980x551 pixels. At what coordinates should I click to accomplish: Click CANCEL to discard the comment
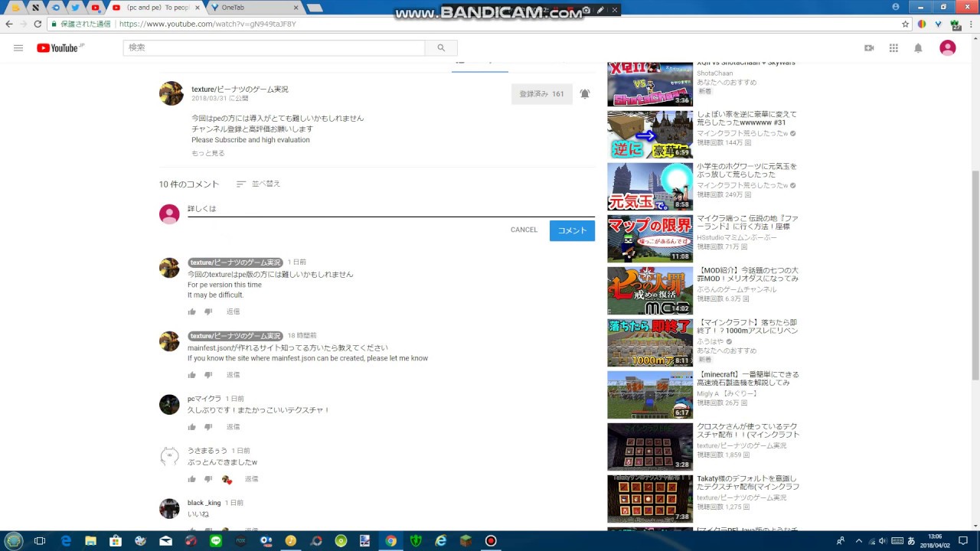524,230
